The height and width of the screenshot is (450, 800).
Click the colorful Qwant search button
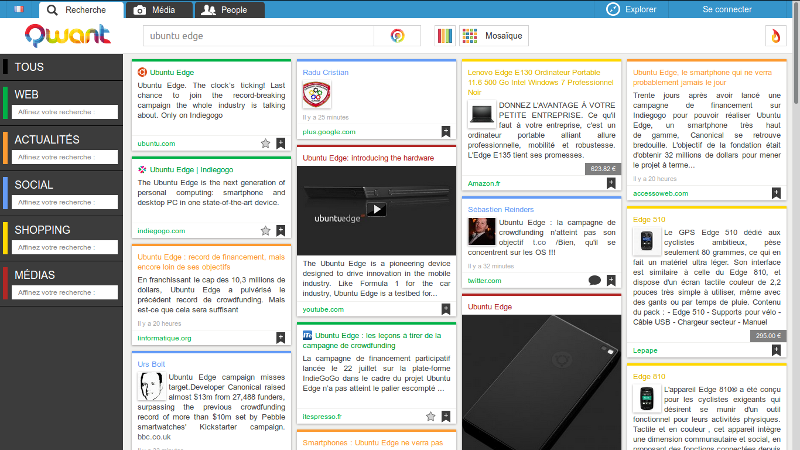(x=397, y=36)
